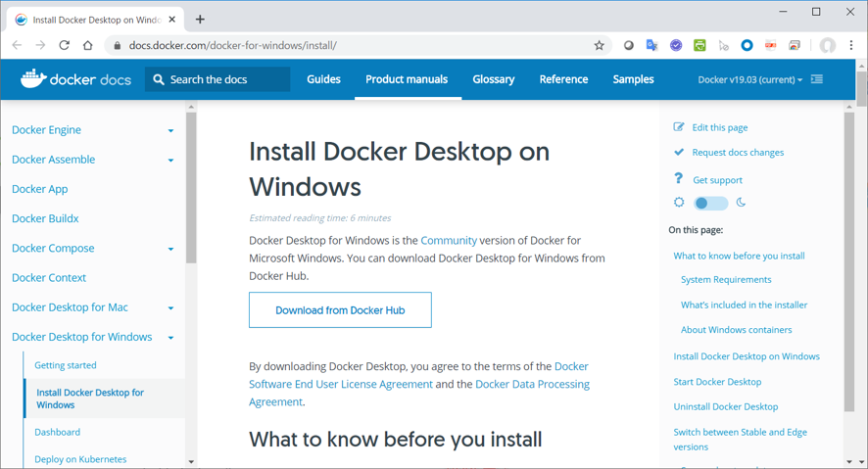The image size is (868, 469).
Task: Select the Product manuals tab
Action: pyautogui.click(x=407, y=79)
